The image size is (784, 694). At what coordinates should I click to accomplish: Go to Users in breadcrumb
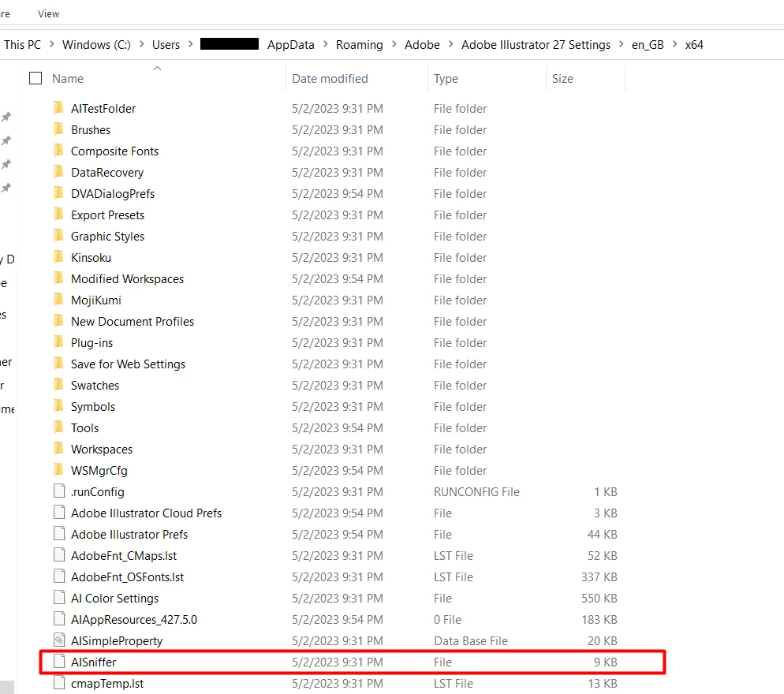pos(166,44)
